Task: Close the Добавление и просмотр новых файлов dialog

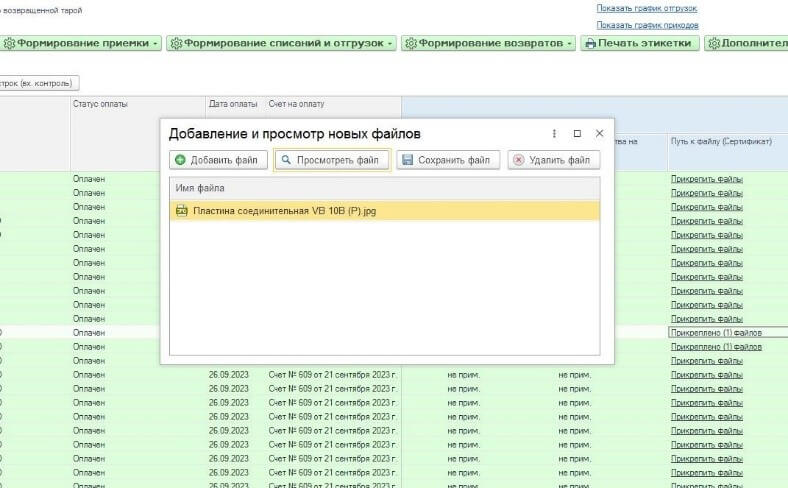Action: [x=599, y=133]
